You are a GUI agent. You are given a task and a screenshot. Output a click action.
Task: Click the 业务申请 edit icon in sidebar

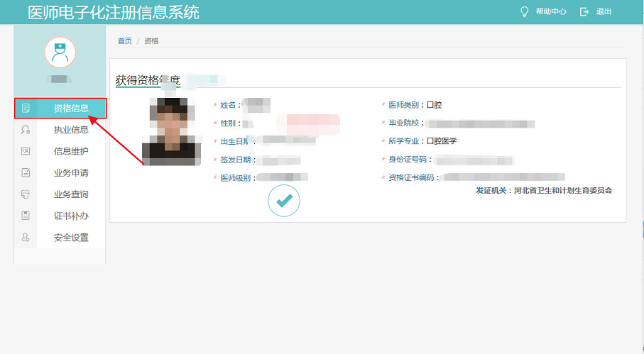(26, 173)
